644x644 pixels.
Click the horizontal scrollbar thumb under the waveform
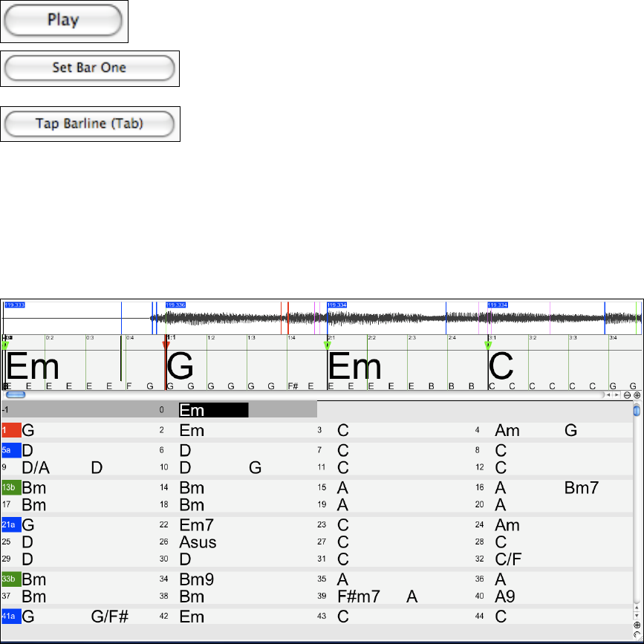[15, 395]
